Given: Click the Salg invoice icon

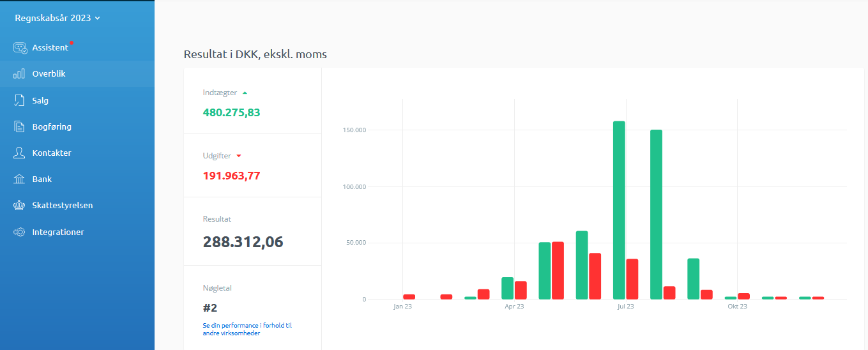Looking at the screenshot, I should click(x=19, y=100).
